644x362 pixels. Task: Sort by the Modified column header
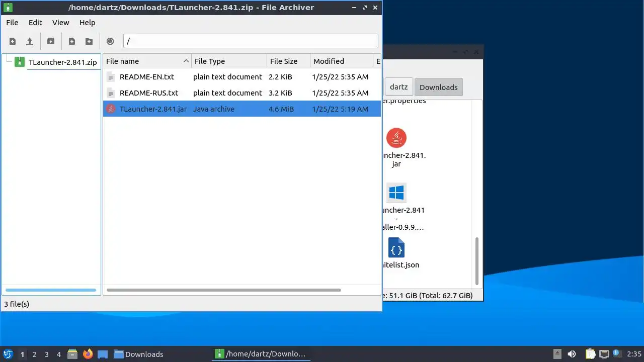tap(342, 61)
